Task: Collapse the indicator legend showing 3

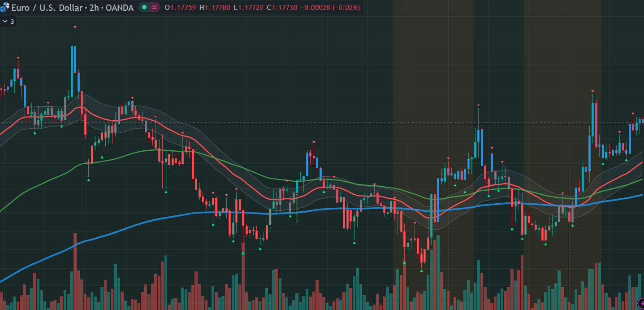Action: (9, 21)
